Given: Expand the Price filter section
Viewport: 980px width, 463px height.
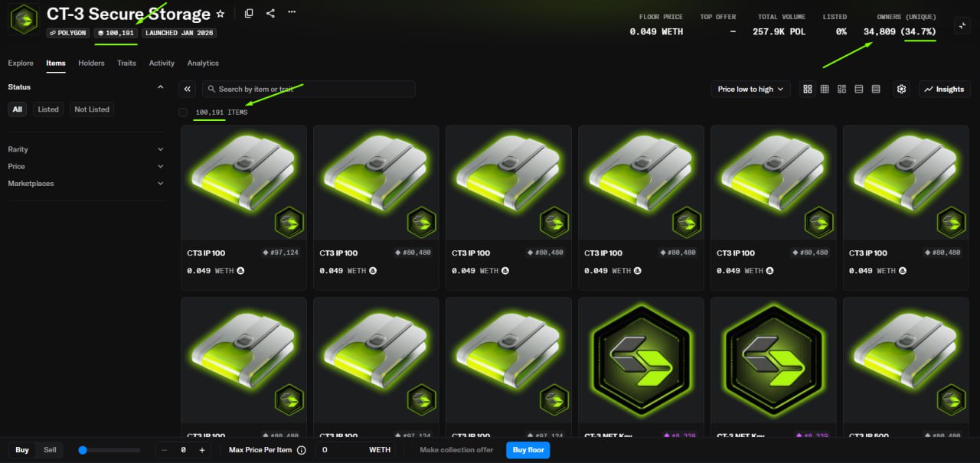Looking at the screenshot, I should point(86,166).
